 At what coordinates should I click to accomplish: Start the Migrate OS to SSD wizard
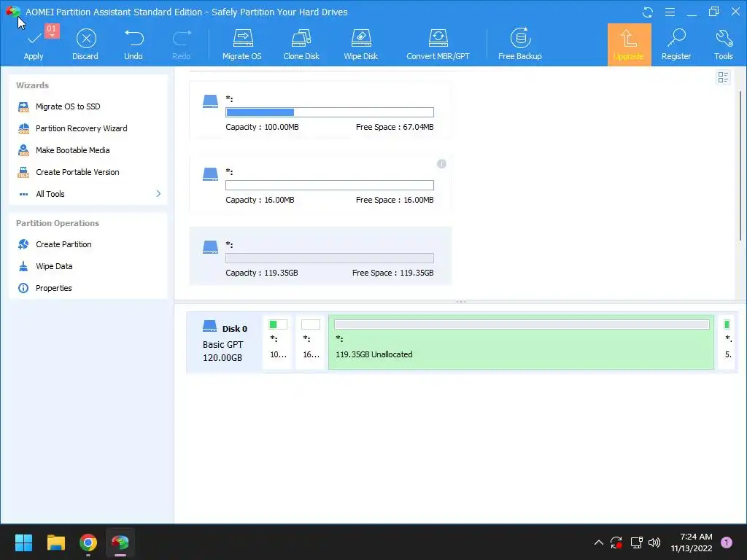pyautogui.click(x=68, y=106)
